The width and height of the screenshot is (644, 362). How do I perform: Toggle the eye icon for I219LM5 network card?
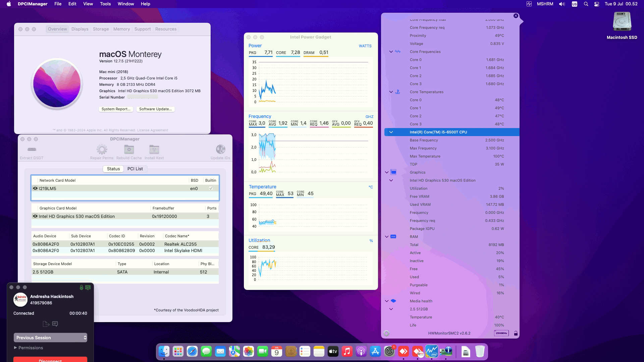(x=35, y=188)
